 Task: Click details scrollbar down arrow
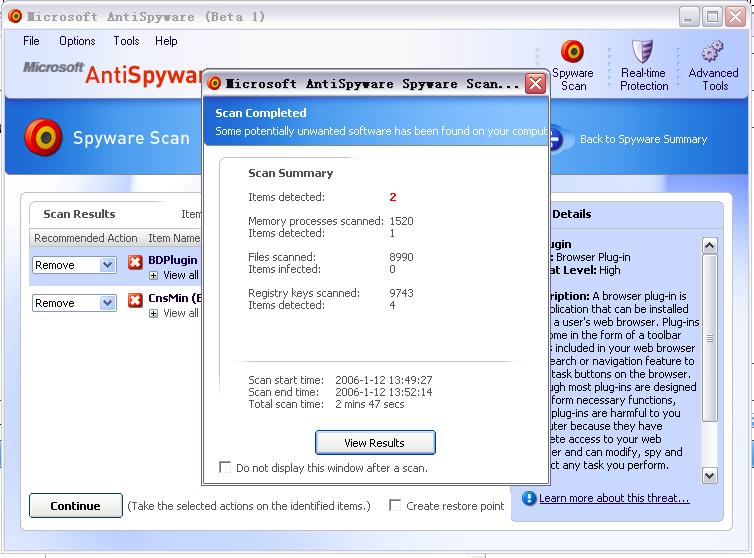710,476
